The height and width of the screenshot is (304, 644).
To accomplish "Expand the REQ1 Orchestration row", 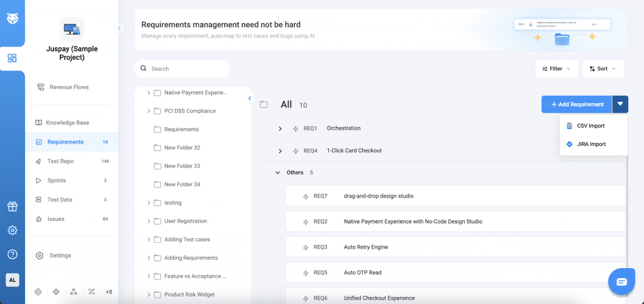I will tap(280, 128).
